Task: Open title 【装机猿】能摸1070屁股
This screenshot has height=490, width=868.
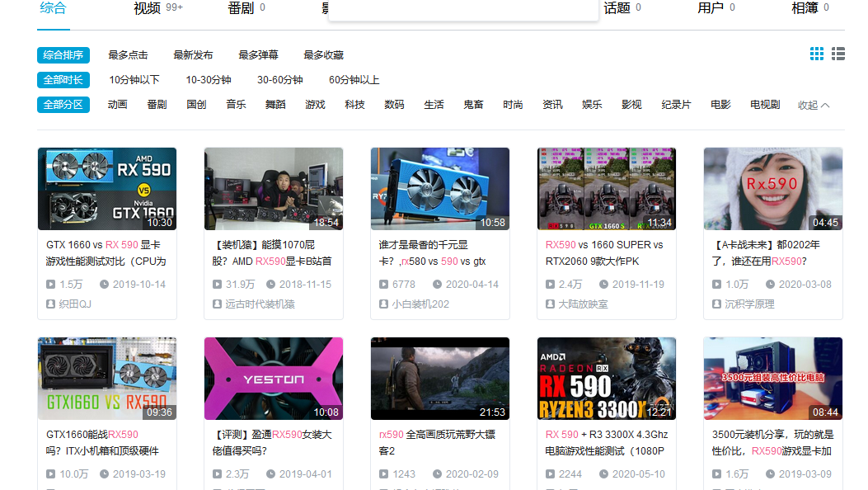Action: (272, 253)
